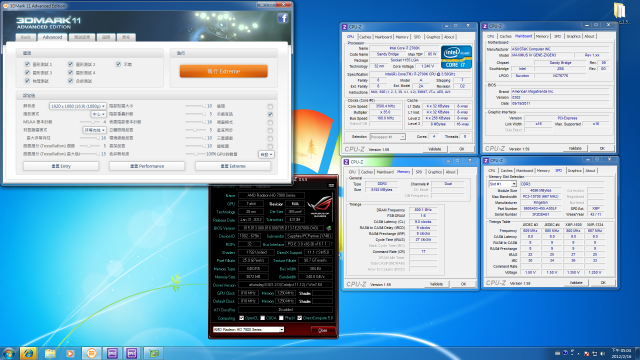Click Close button in GPU-Z

(322, 330)
